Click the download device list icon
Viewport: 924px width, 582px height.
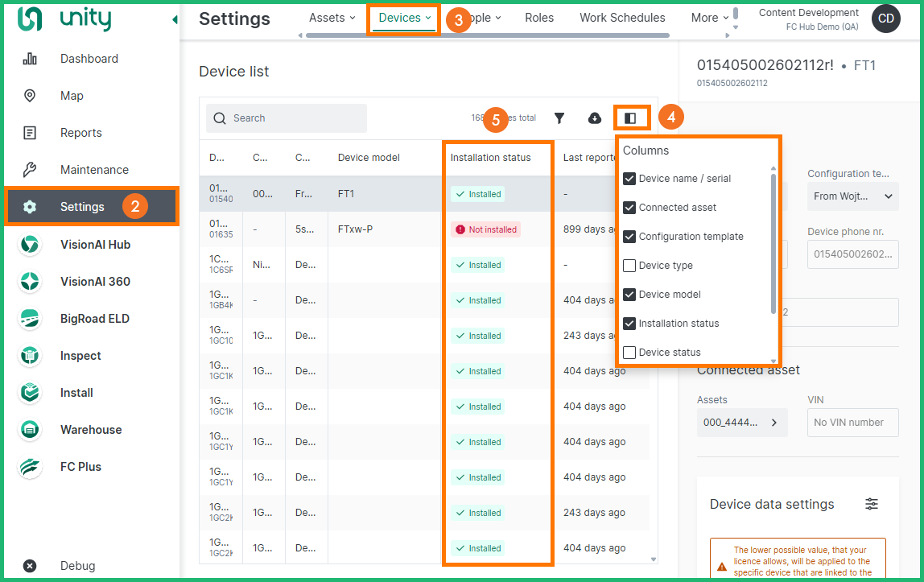click(x=595, y=118)
